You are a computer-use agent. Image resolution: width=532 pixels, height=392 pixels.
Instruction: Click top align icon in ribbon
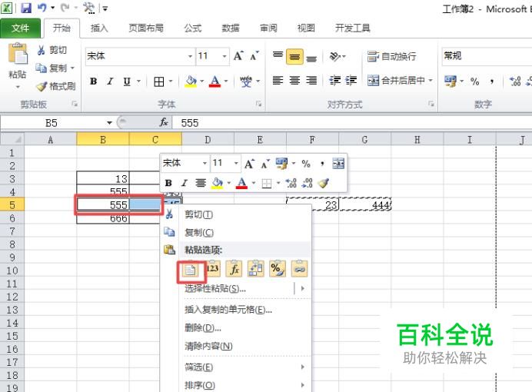278,56
